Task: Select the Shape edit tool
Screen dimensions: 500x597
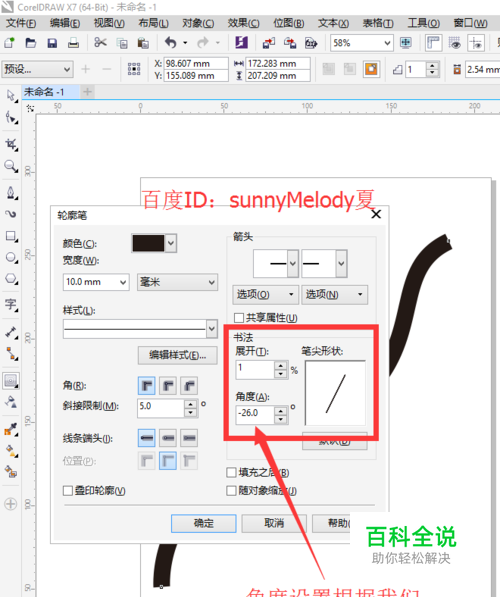Action: click(11, 117)
